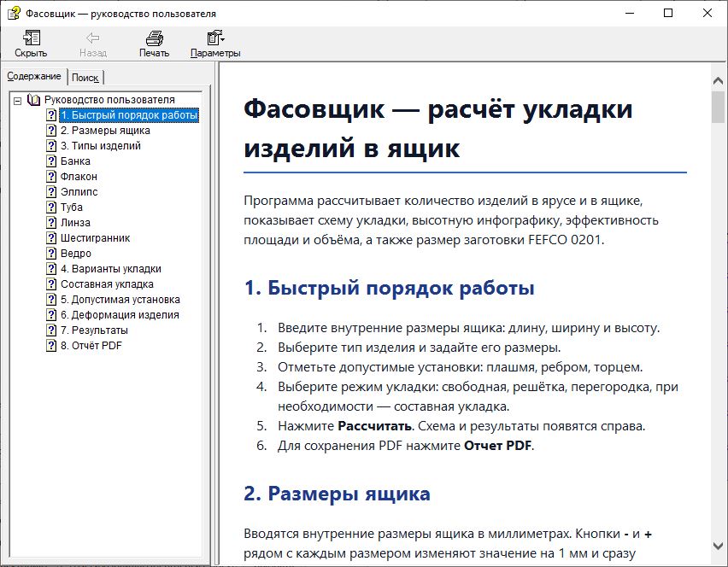Click the content pane scrollbar thumb

pyautogui.click(x=718, y=108)
